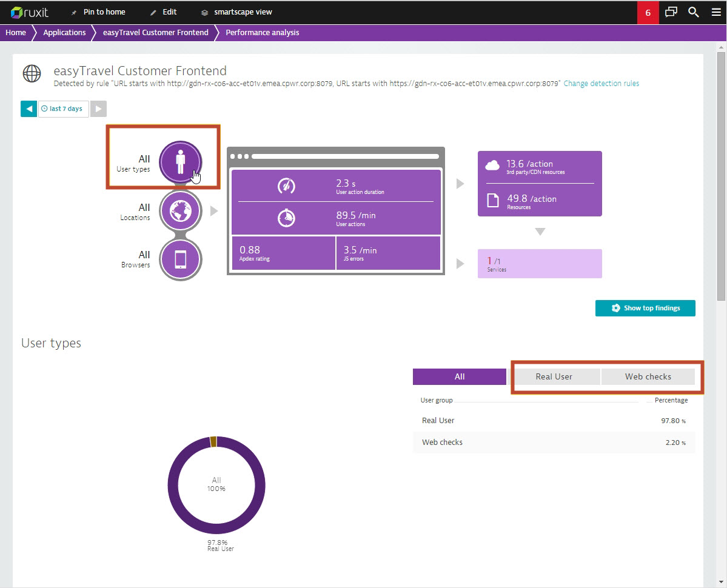
Task: Click the speedometer user action duration icon
Action: [x=286, y=186]
